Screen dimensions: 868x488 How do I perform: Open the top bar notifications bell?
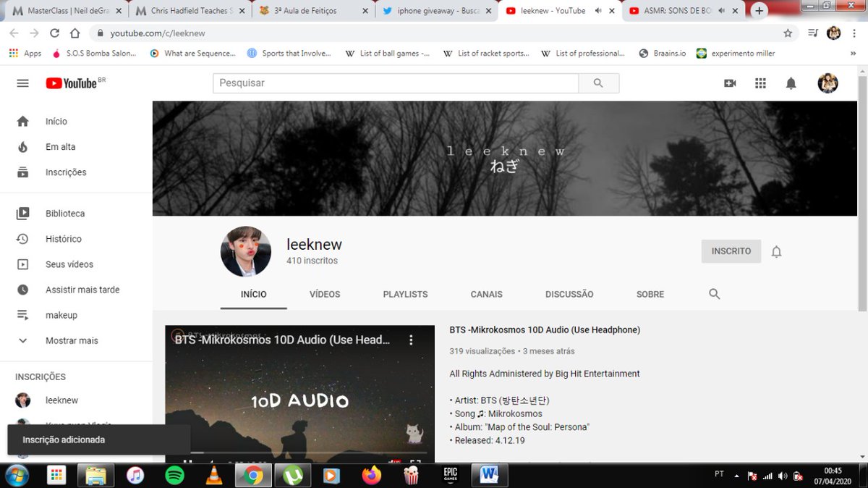coord(791,83)
